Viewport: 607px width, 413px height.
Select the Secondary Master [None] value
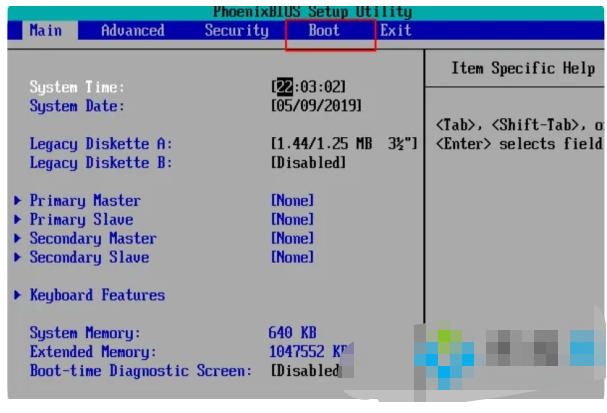[292, 239]
